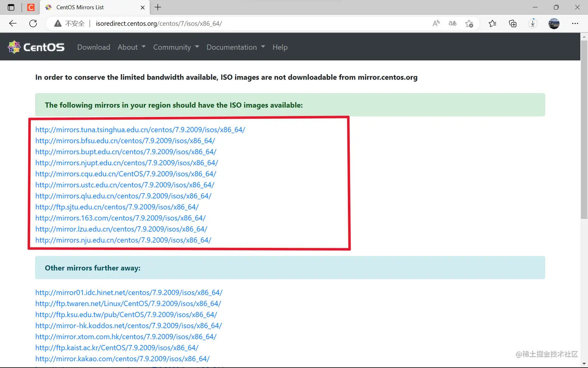This screenshot has height=368, width=588.
Task: Open the mirrors.bfsu.edu.cn mirror link
Action: 125,141
